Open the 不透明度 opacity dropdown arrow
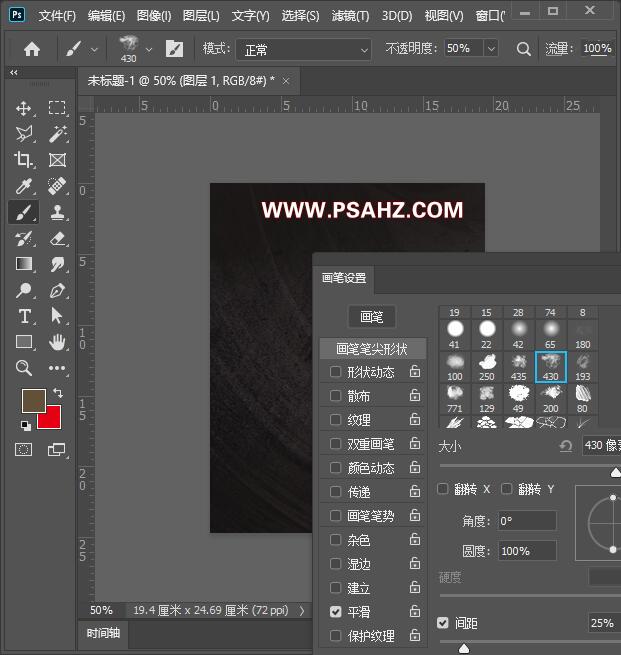The width and height of the screenshot is (621, 655). 491,49
